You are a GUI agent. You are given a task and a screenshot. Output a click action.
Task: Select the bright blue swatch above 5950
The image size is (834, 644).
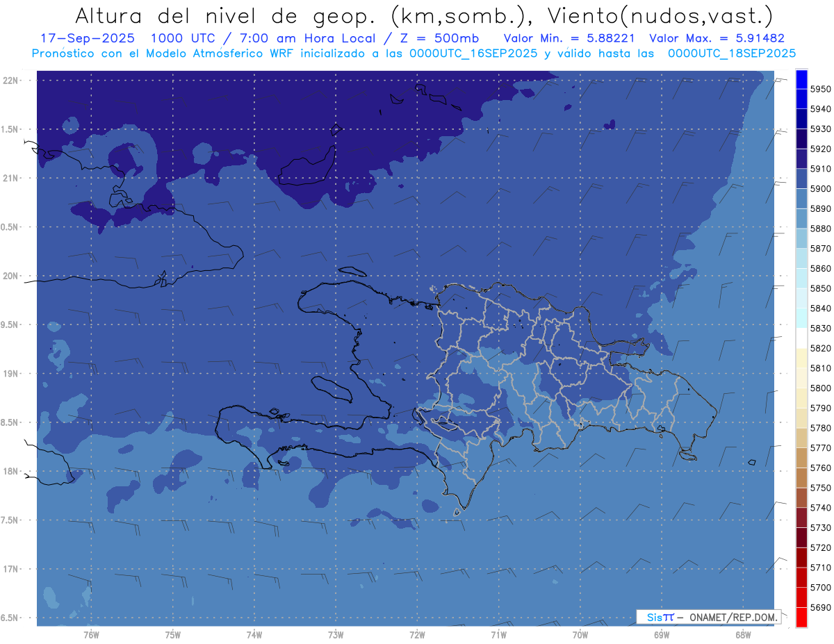(801, 79)
